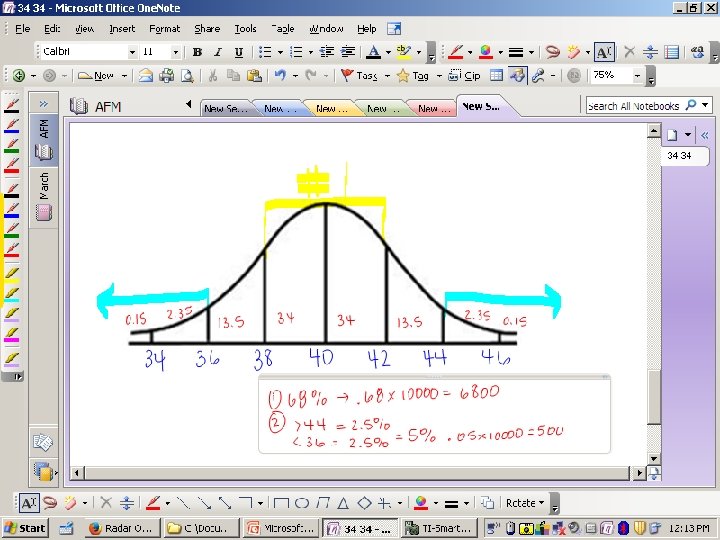Click the horizontal scrollbar right arrow

pyautogui.click(x=638, y=472)
